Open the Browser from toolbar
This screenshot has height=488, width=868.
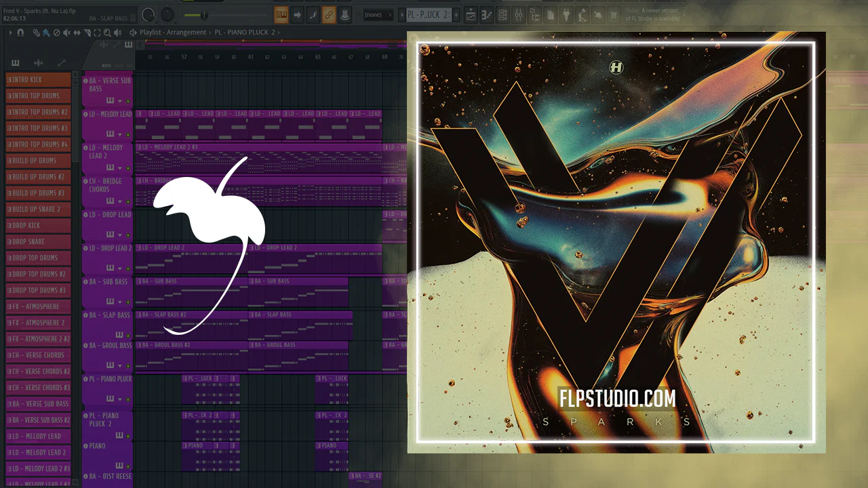[x=536, y=15]
